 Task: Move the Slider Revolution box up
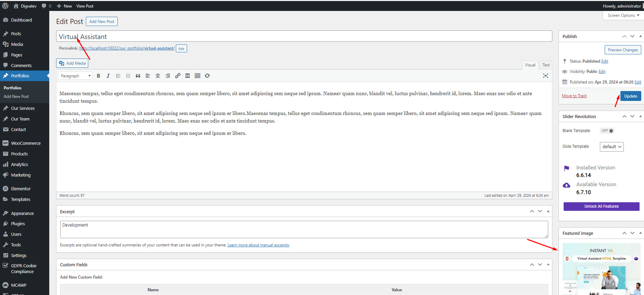click(x=625, y=116)
